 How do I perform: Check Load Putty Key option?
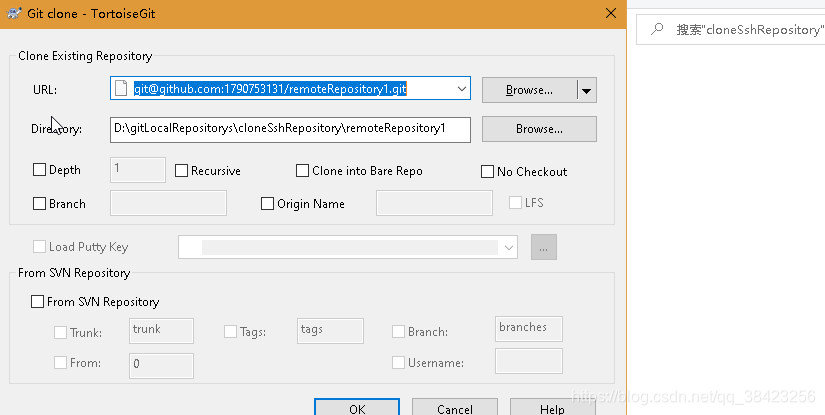point(39,247)
